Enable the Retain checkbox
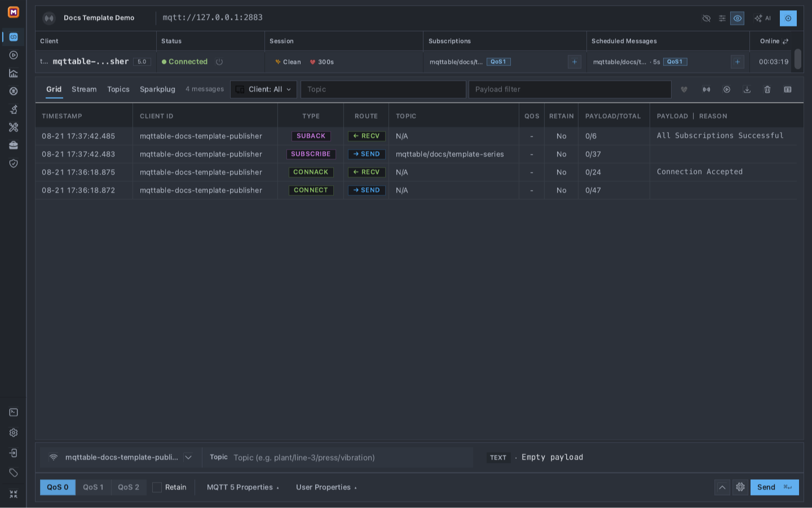The width and height of the screenshot is (812, 508). coord(157,487)
